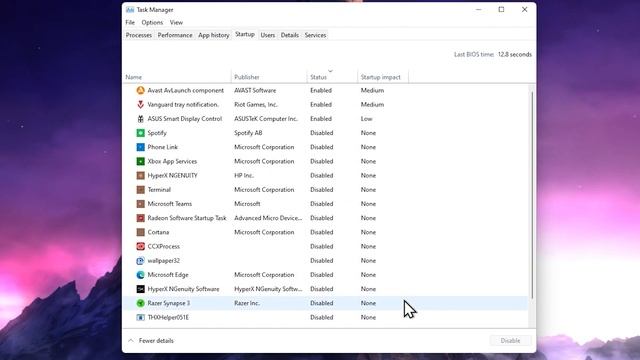Switch to the Performance tab

tap(175, 35)
